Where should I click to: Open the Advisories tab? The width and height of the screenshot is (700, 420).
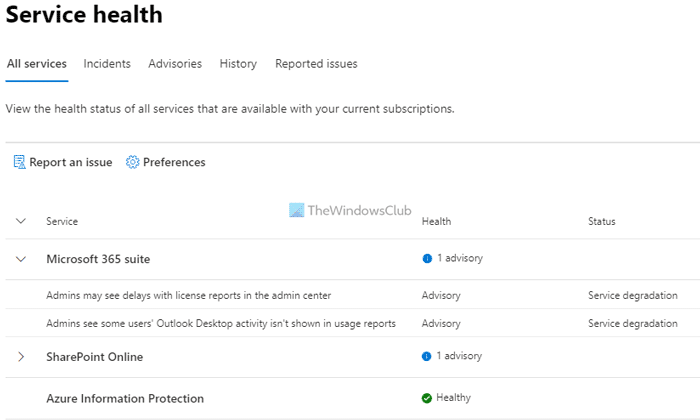pyautogui.click(x=175, y=64)
